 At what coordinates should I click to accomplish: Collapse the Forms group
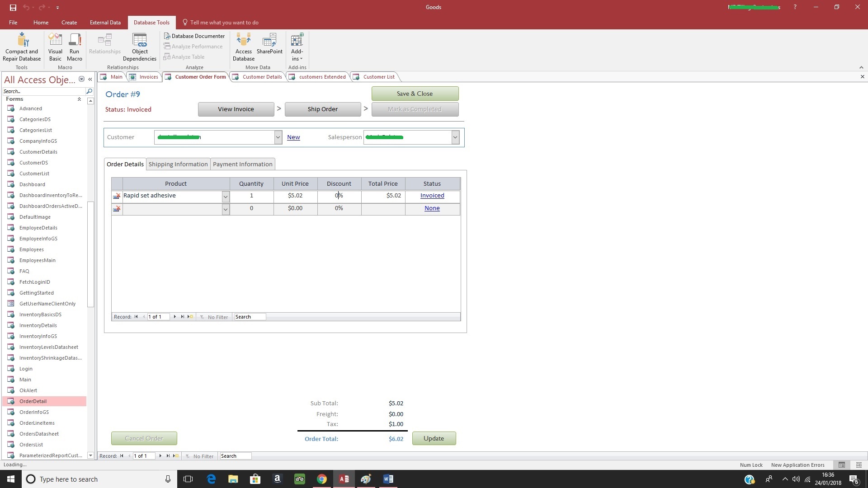pos(79,99)
